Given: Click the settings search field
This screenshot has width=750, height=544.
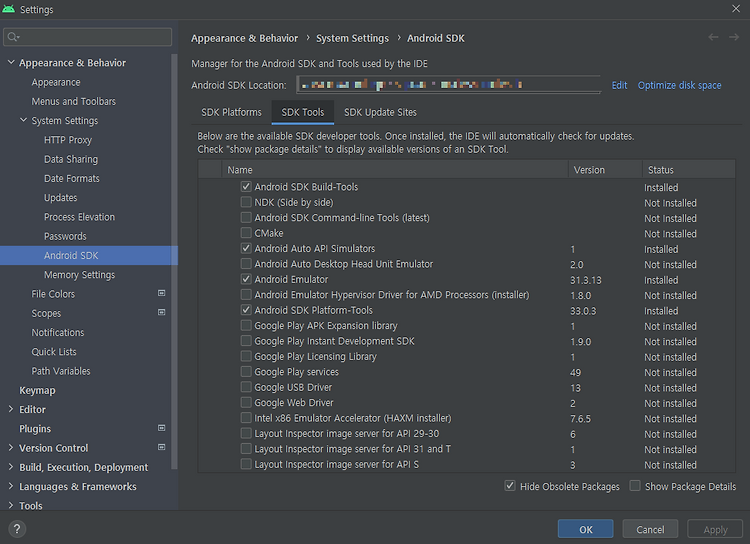Looking at the screenshot, I should click(x=88, y=37).
